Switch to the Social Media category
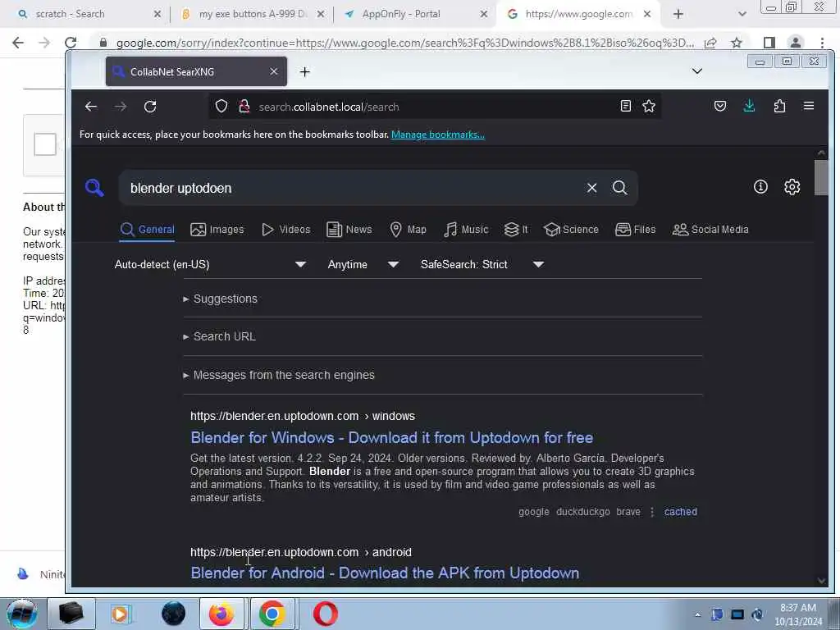Screen dimensions: 840x630 710,230
